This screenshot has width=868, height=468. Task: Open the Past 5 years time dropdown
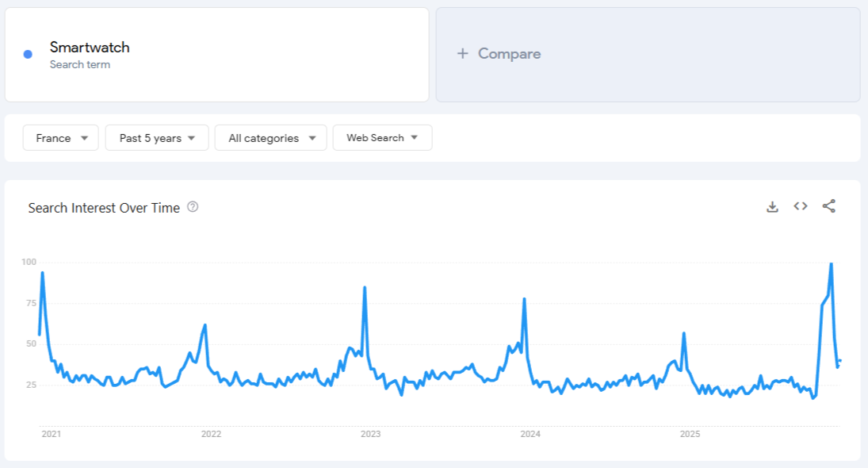coord(156,137)
